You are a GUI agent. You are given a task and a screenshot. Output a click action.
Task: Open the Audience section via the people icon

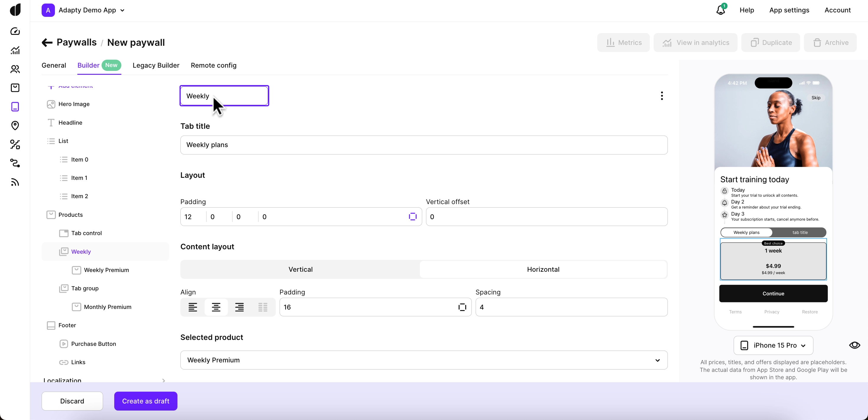click(15, 69)
